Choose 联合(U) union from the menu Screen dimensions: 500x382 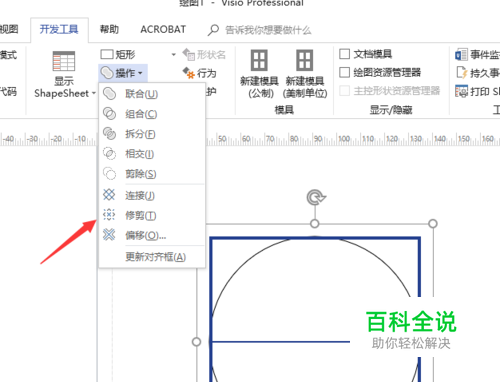click(x=152, y=94)
